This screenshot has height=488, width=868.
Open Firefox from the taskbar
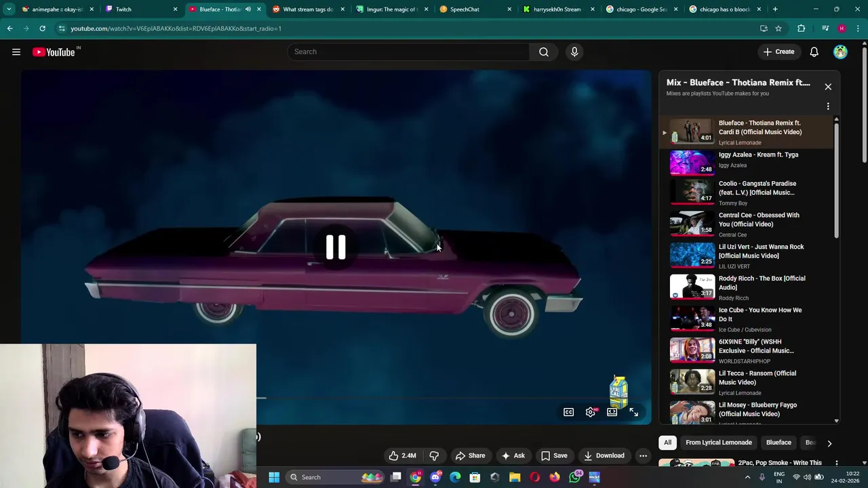[x=555, y=477]
